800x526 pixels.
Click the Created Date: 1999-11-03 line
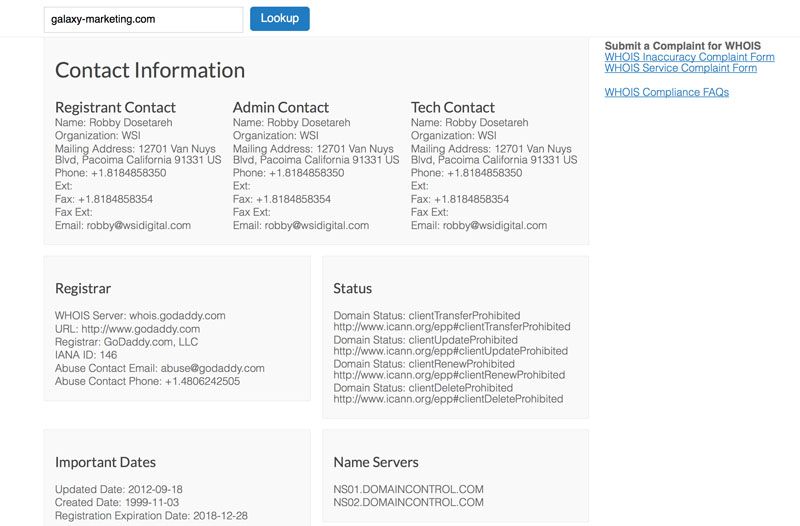pos(117,503)
